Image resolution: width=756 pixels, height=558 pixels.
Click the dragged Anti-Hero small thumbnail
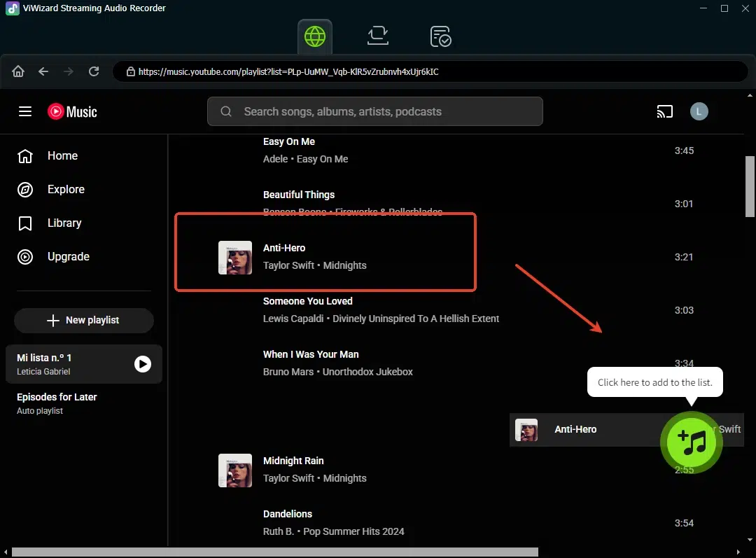coord(526,430)
